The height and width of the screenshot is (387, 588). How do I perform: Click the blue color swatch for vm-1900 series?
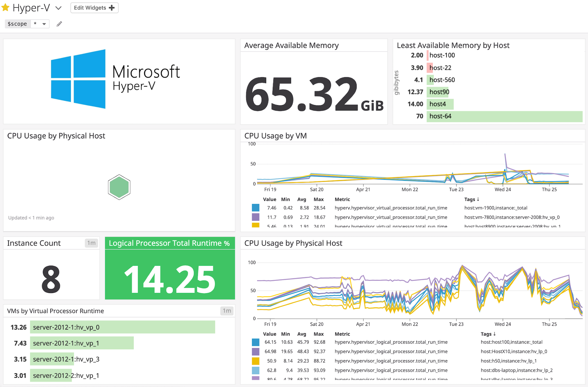pos(256,208)
